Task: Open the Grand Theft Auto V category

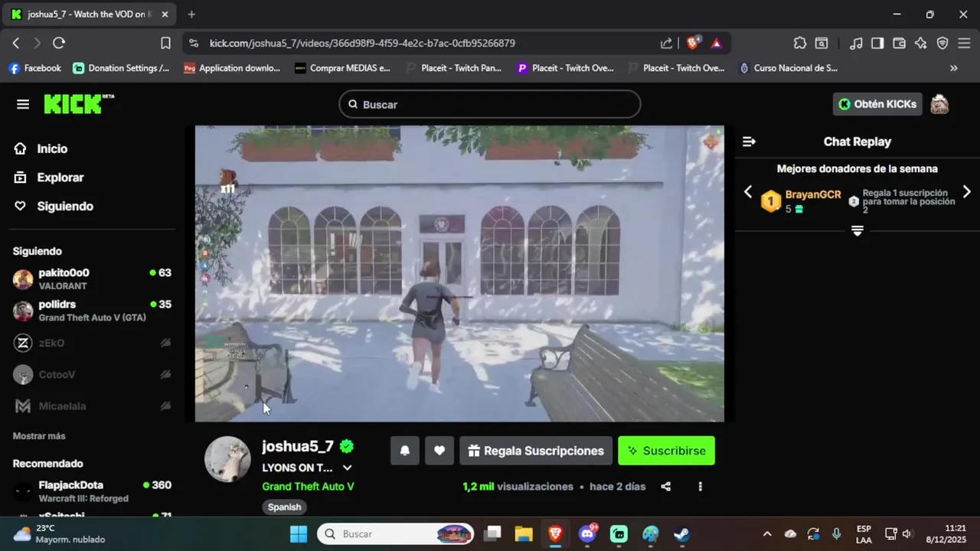Action: (x=308, y=487)
